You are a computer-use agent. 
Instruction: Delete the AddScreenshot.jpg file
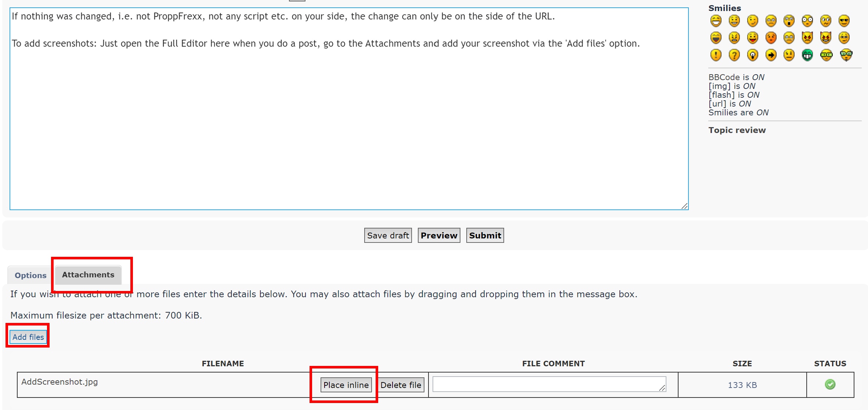pos(401,385)
